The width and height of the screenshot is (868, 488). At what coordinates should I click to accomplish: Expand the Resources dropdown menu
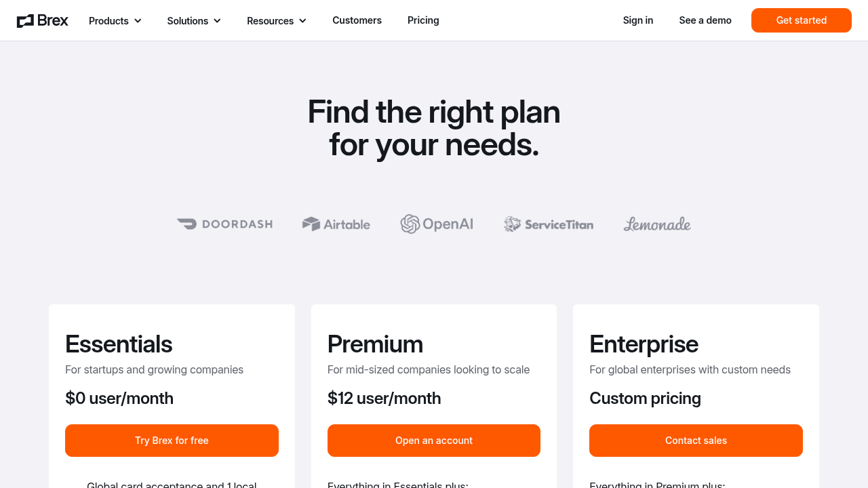coord(277,20)
